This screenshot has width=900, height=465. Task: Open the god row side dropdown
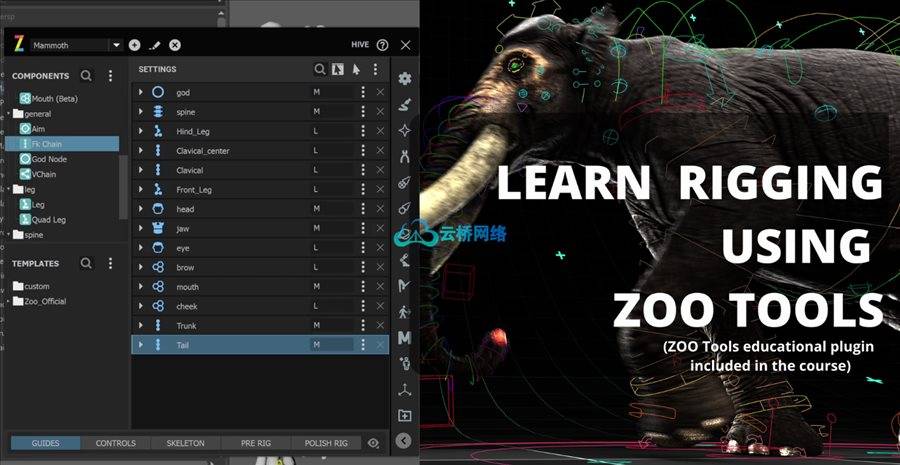[x=332, y=92]
